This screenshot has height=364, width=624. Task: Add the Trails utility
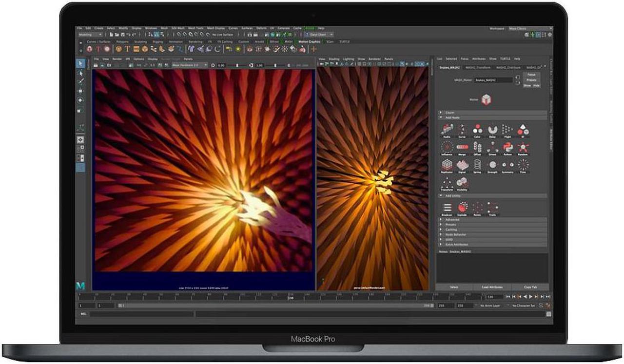click(492, 209)
